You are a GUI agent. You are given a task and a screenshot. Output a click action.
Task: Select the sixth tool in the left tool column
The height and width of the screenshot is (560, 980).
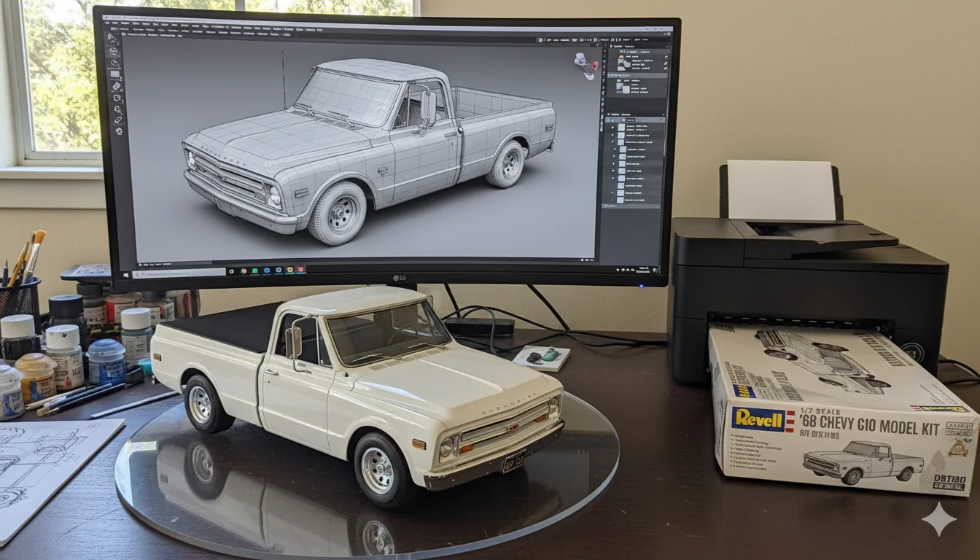pyautogui.click(x=117, y=98)
